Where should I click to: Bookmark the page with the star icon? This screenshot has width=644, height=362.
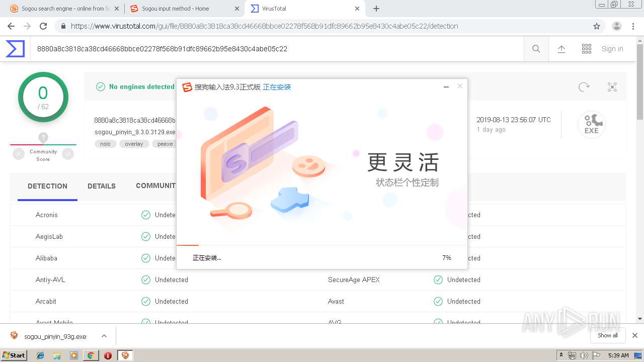(597, 26)
